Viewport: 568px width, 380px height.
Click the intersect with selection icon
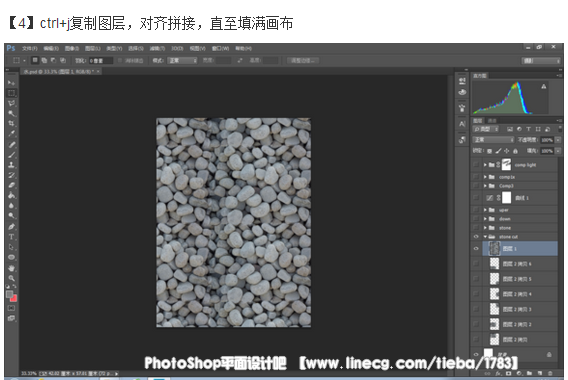tap(63, 60)
